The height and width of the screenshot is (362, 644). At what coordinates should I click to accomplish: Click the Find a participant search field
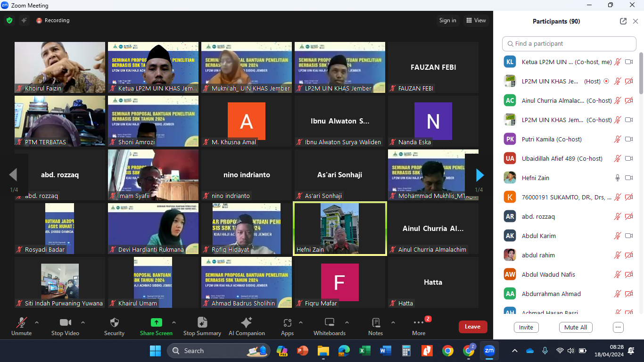click(569, 43)
